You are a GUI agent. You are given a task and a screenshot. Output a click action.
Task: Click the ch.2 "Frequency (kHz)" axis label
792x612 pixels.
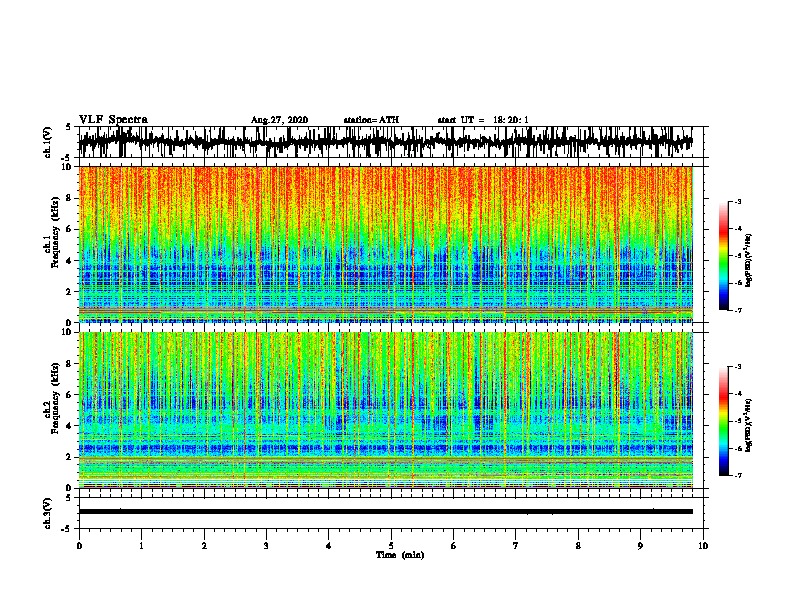(55, 398)
